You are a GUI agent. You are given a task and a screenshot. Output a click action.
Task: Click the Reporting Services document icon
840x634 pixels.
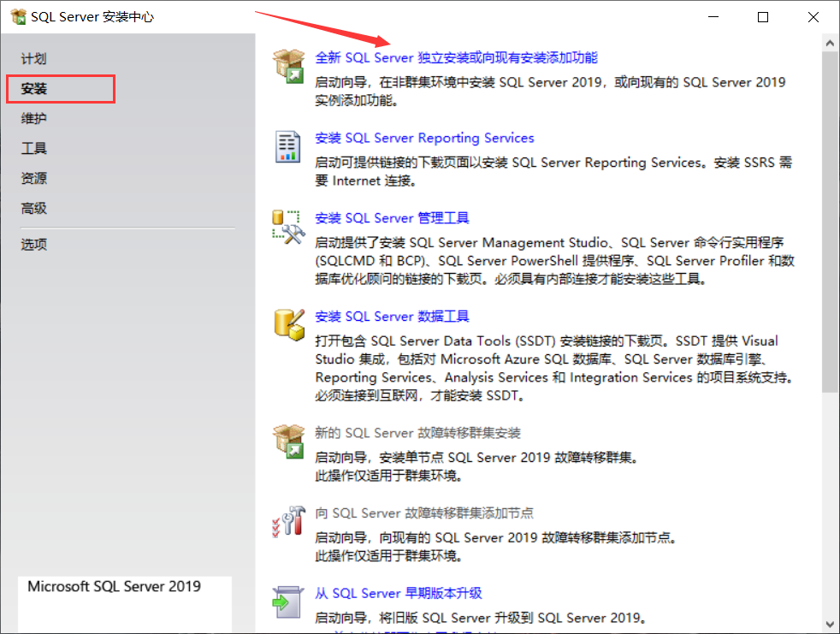tap(287, 146)
